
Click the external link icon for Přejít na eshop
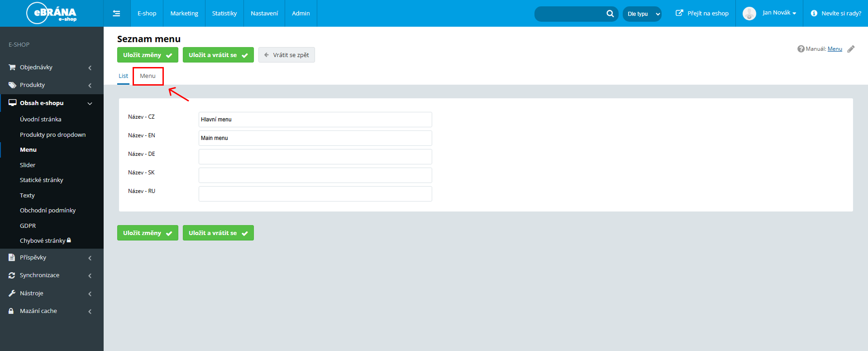point(679,13)
